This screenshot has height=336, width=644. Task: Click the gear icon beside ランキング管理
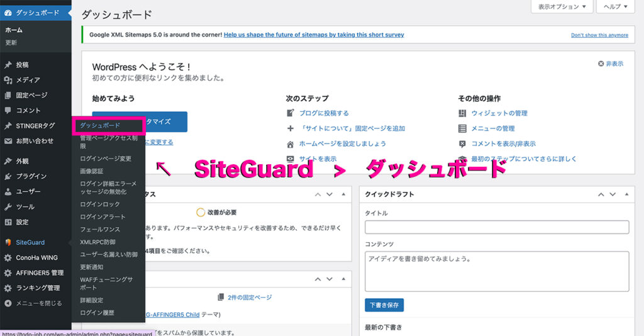pos(8,288)
